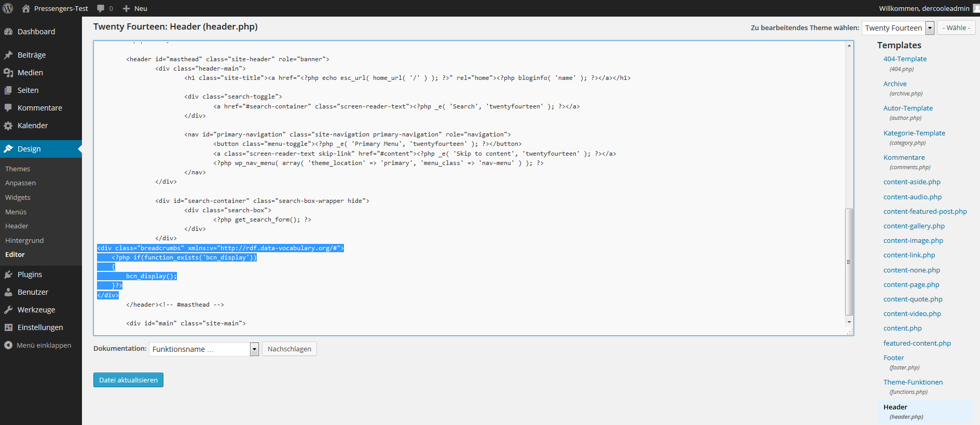Open the Header submenu item under Design
This screenshot has width=980, height=425.
(17, 226)
